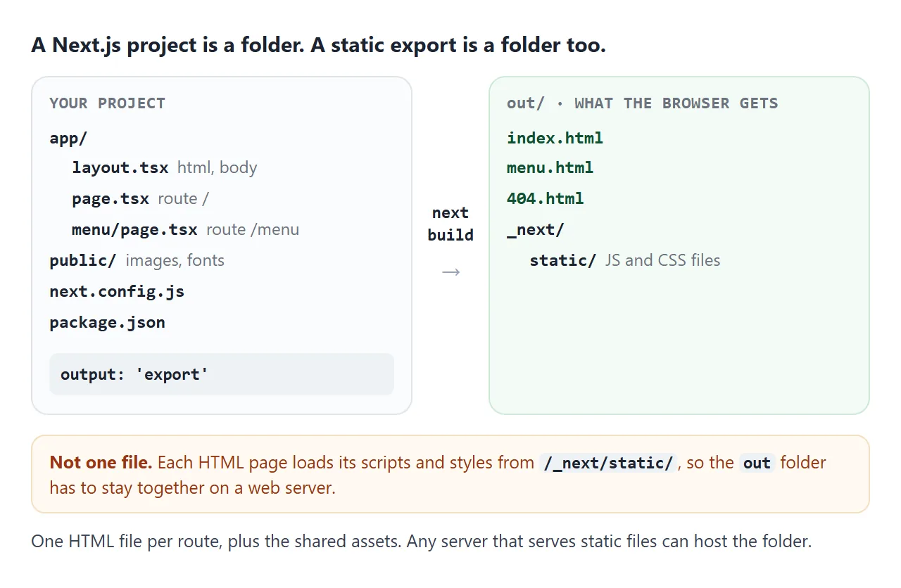Select the 'menu.html' output file

point(550,167)
